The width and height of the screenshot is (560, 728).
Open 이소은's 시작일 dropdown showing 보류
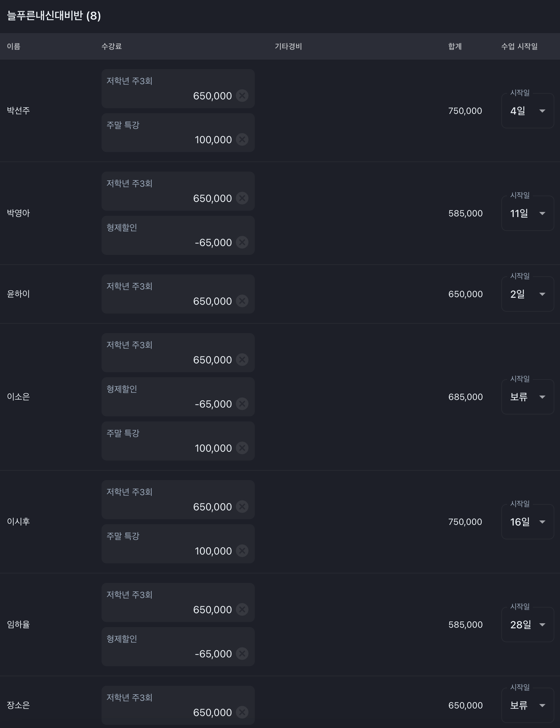pyautogui.click(x=528, y=397)
